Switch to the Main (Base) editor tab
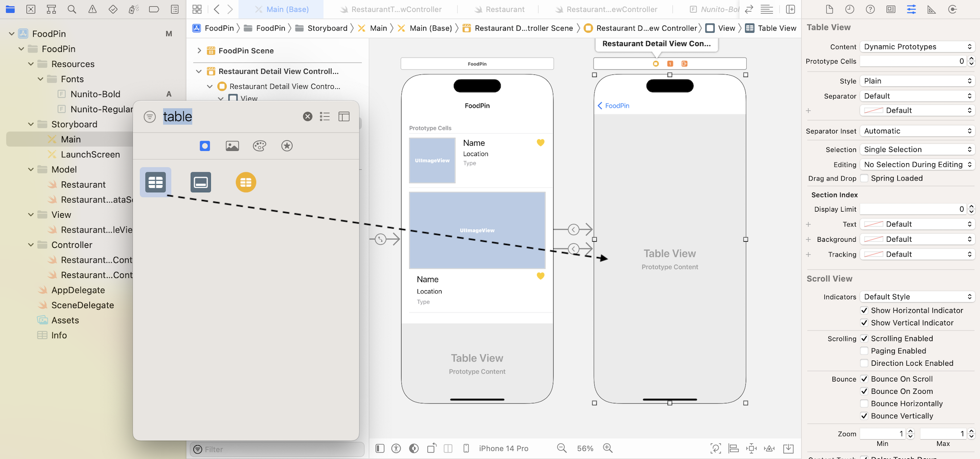980x459 pixels. click(x=286, y=9)
